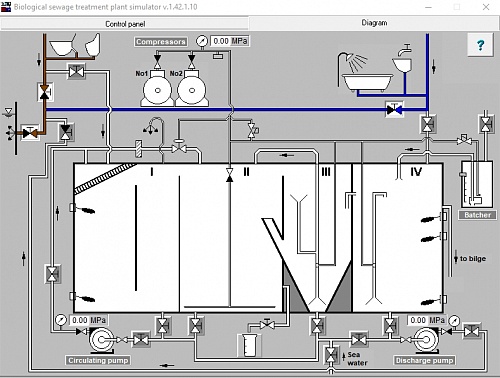The height and width of the screenshot is (378, 500).
Task: Click compressor No1 unit
Action: [157, 89]
